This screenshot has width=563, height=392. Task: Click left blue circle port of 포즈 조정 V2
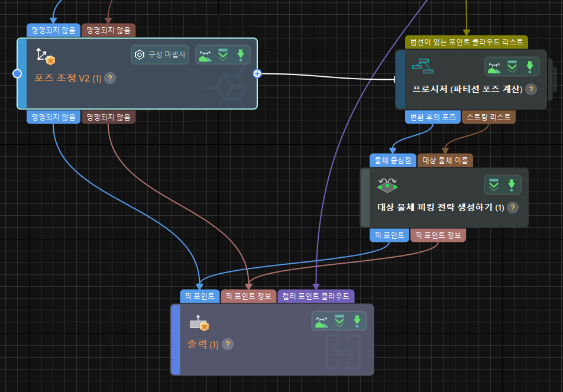(x=17, y=73)
